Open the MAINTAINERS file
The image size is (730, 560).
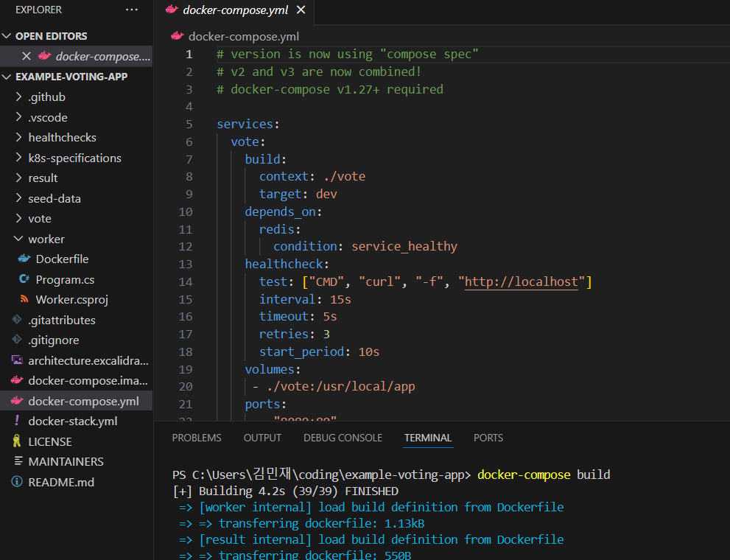[x=66, y=461]
